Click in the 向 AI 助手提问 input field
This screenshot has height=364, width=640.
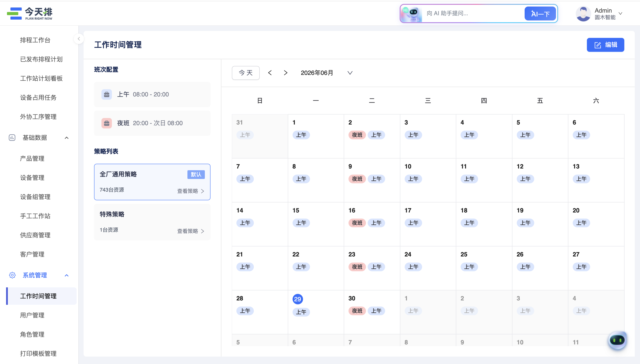click(473, 13)
